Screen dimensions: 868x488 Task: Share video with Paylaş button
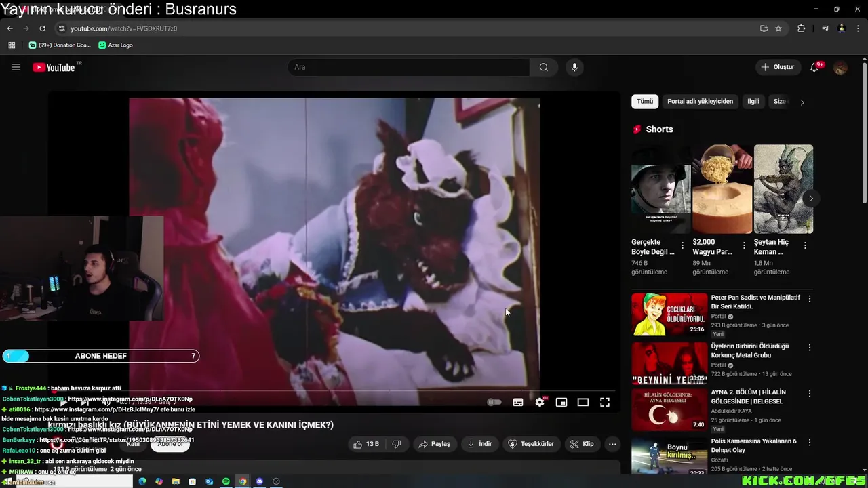[434, 444]
